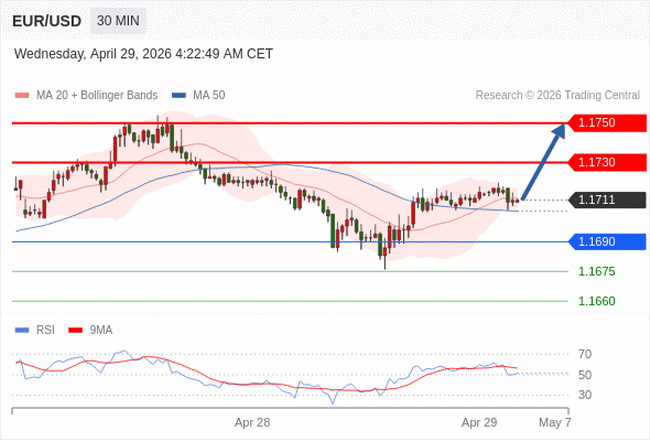Viewport: 650px width, 441px height.
Task: Click the RSI 70 level label
Action: coord(585,354)
